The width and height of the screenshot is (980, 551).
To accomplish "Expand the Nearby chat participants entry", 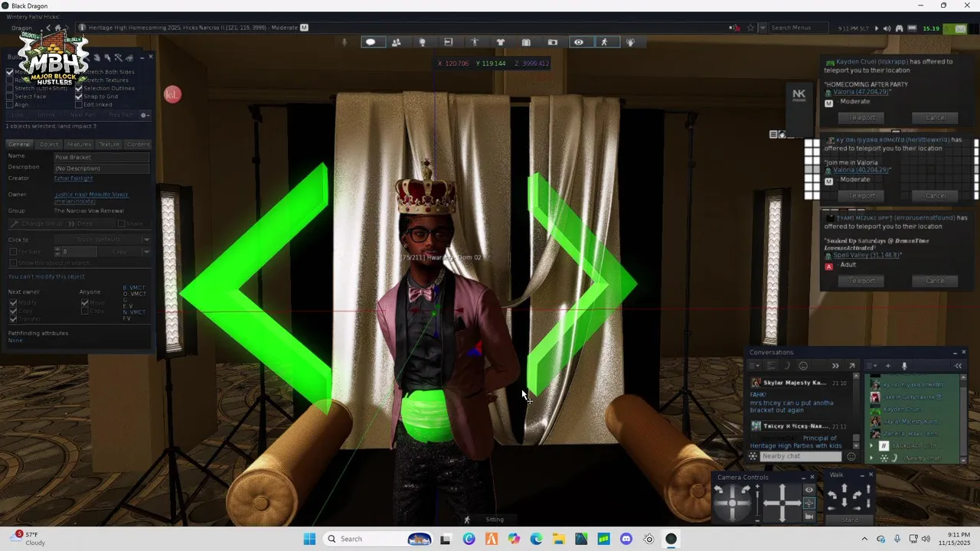I will 871,458.
